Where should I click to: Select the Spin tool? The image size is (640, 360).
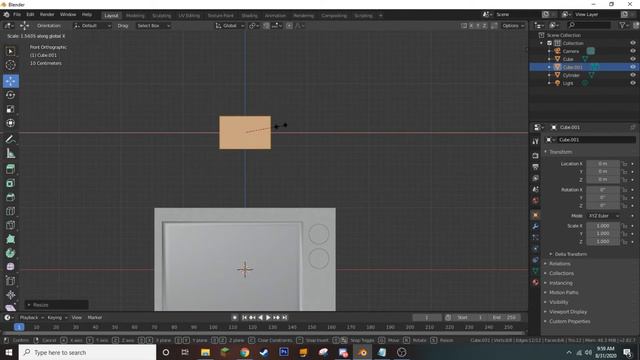(x=11, y=253)
